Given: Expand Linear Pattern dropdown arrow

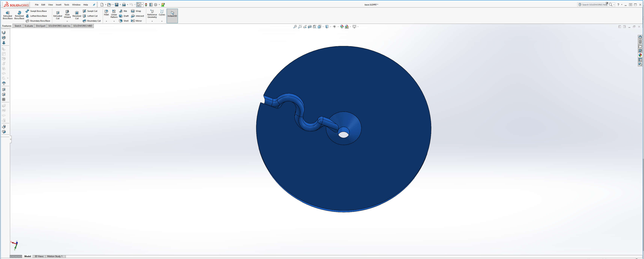Looking at the screenshot, I should pos(114,21).
